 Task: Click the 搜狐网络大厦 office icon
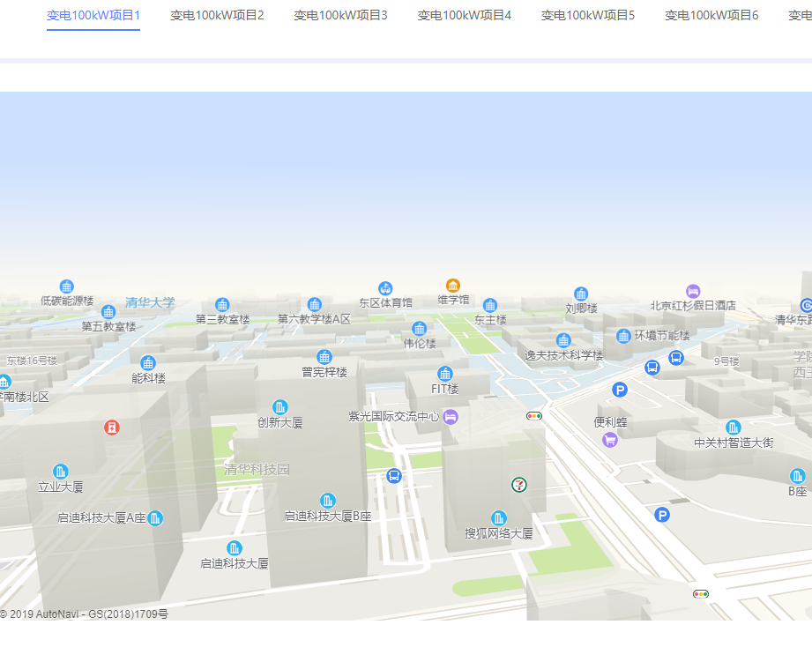[499, 518]
